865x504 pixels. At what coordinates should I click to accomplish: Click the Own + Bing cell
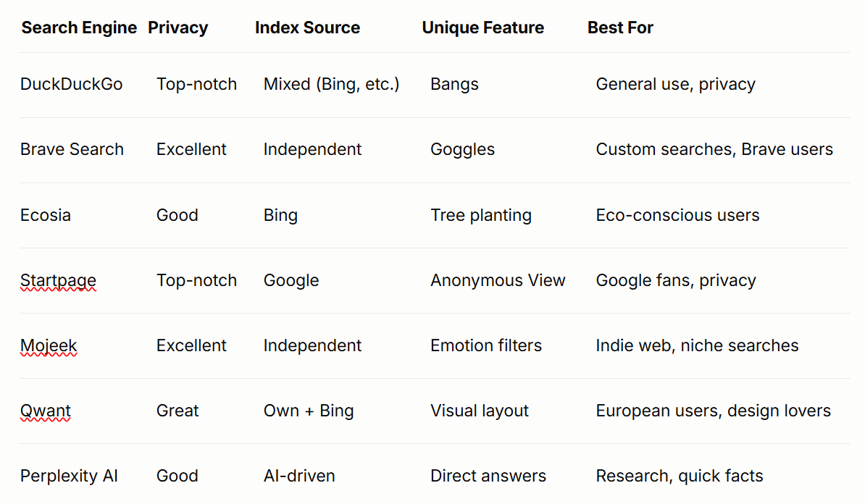[309, 411]
